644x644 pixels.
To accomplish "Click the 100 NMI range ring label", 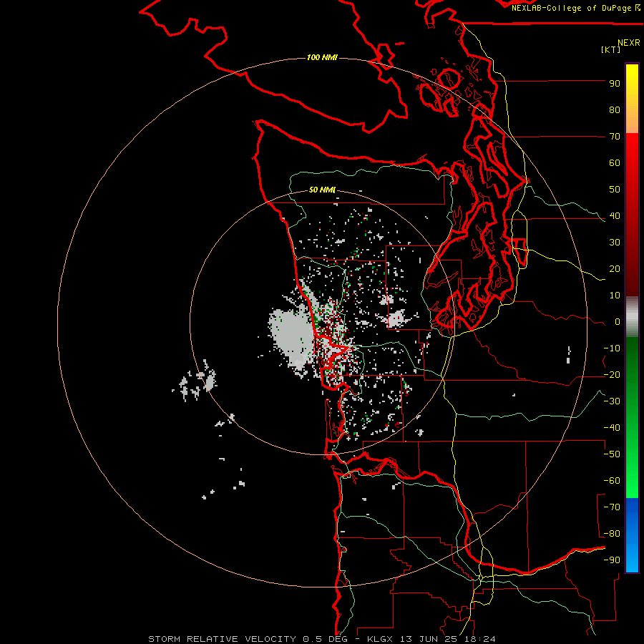I will 322,57.
